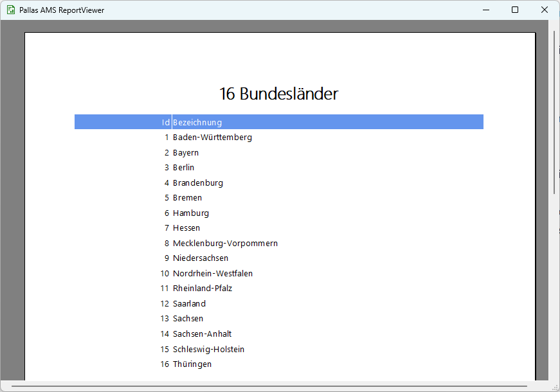Click the "16 Bundesländer" report title
The width and height of the screenshot is (560, 392).
[278, 94]
